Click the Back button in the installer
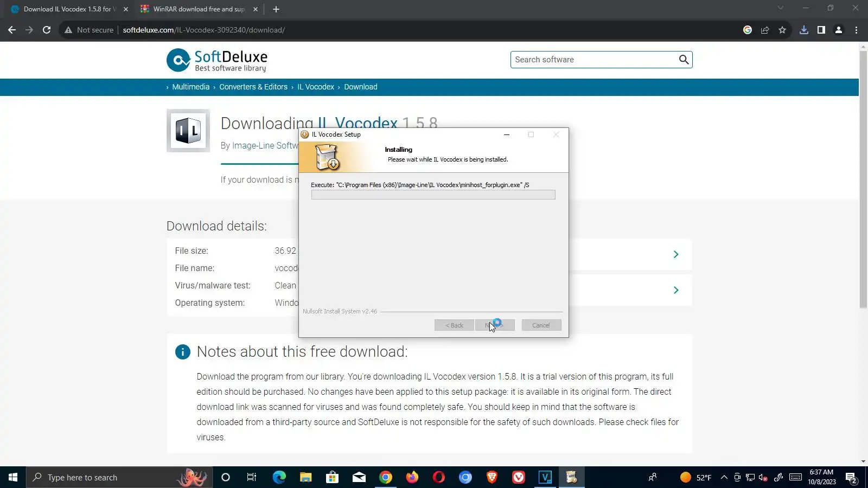This screenshot has width=868, height=488. pyautogui.click(x=454, y=325)
